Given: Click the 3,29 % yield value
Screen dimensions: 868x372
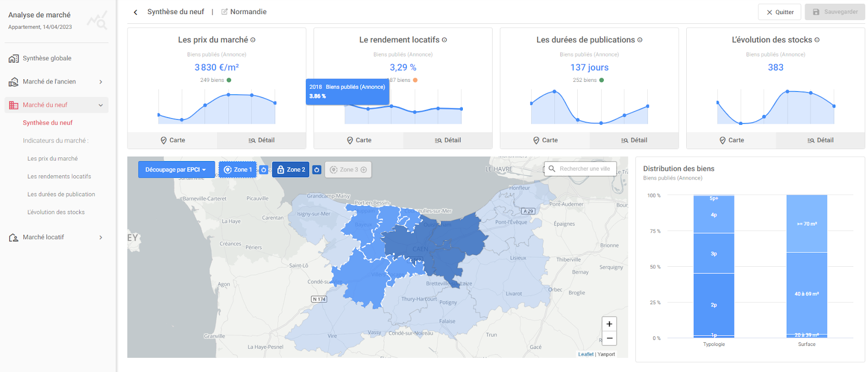Looking at the screenshot, I should pos(403,68).
